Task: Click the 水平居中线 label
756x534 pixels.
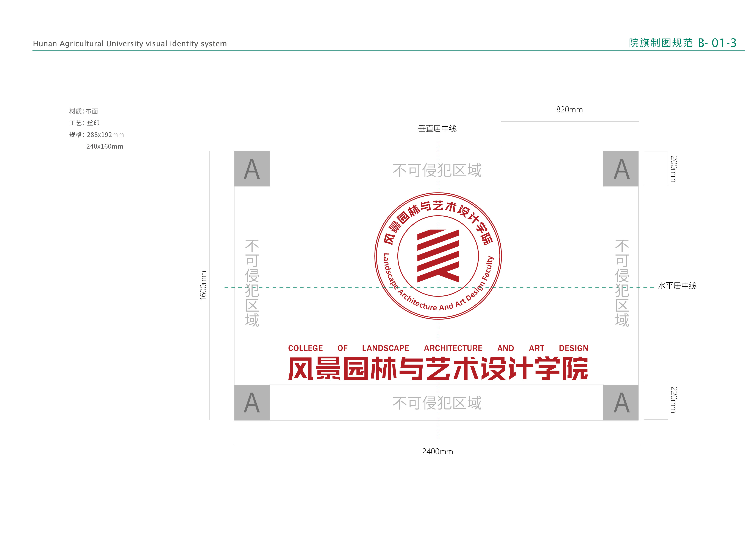Action: 677,286
